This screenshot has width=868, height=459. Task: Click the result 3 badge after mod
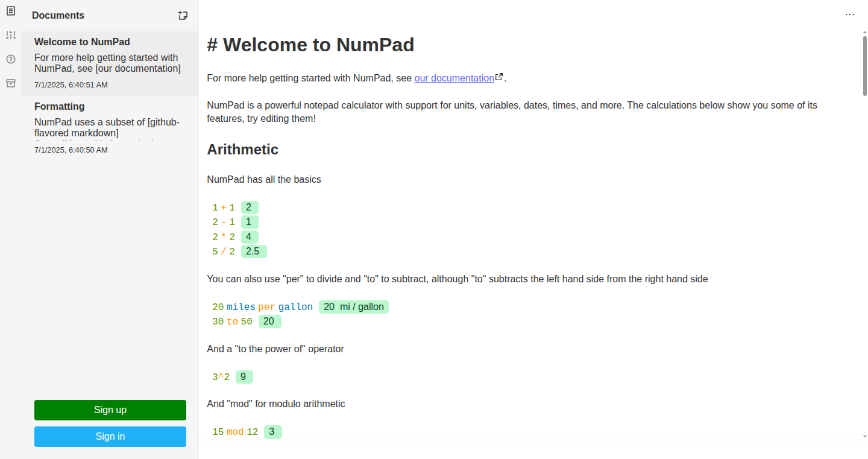(x=273, y=432)
